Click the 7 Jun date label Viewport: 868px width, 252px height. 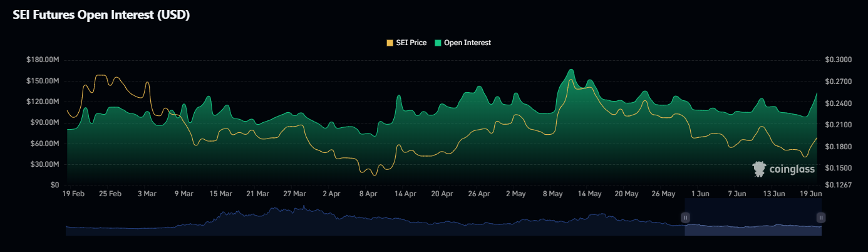(737, 194)
